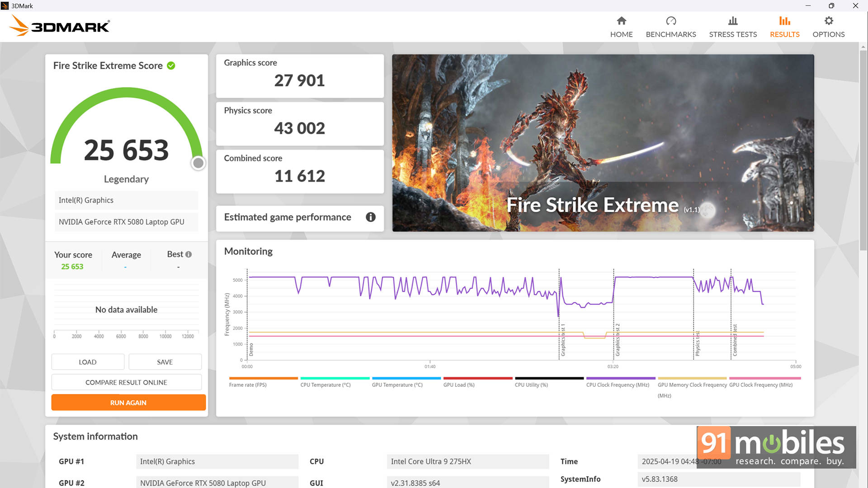Click the LOAD button
The image size is (868, 488).
click(88, 362)
